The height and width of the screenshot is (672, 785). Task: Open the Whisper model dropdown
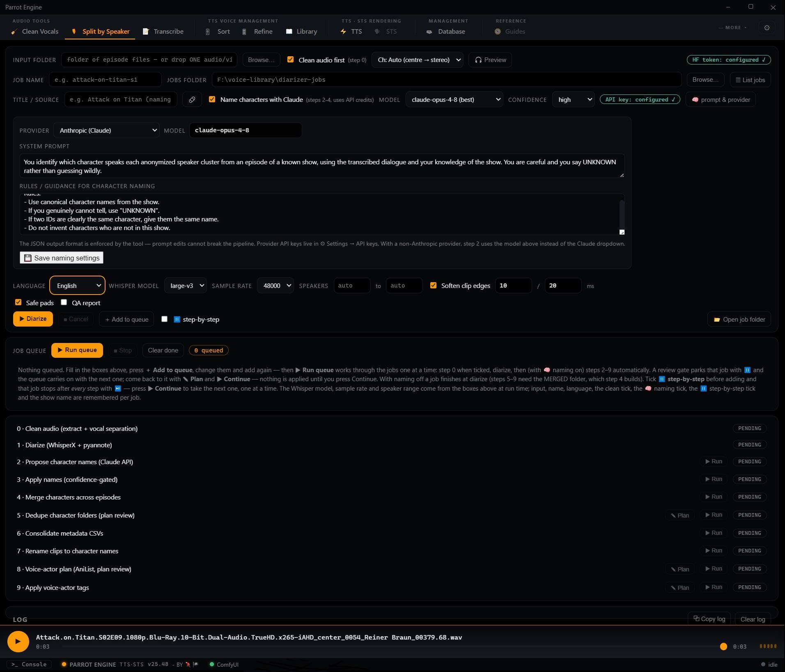pyautogui.click(x=186, y=286)
